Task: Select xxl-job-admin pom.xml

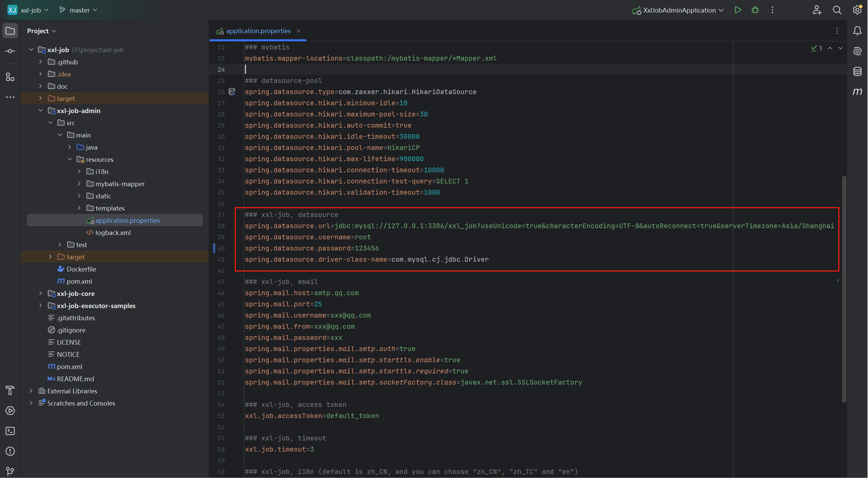Action: pos(79,281)
